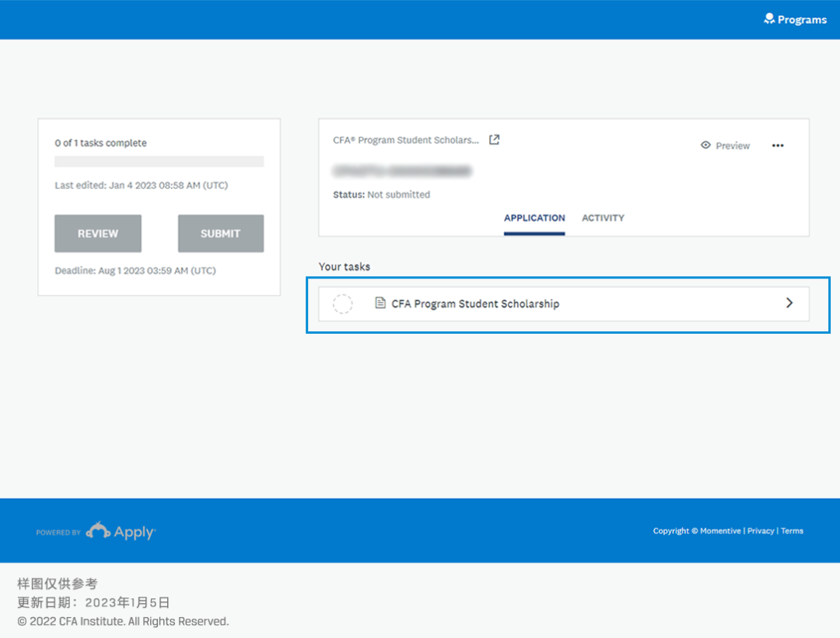Image resolution: width=840 pixels, height=638 pixels.
Task: Open the application in a new window
Action: [494, 140]
